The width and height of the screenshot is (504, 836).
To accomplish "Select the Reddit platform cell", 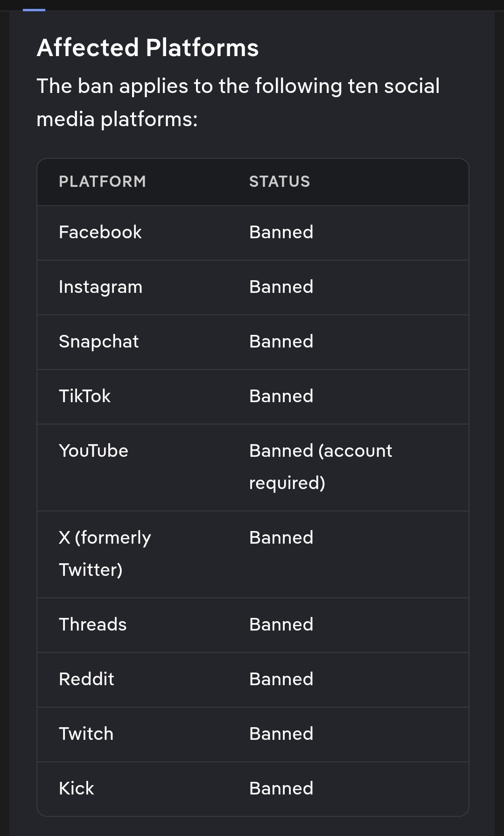I will point(86,679).
